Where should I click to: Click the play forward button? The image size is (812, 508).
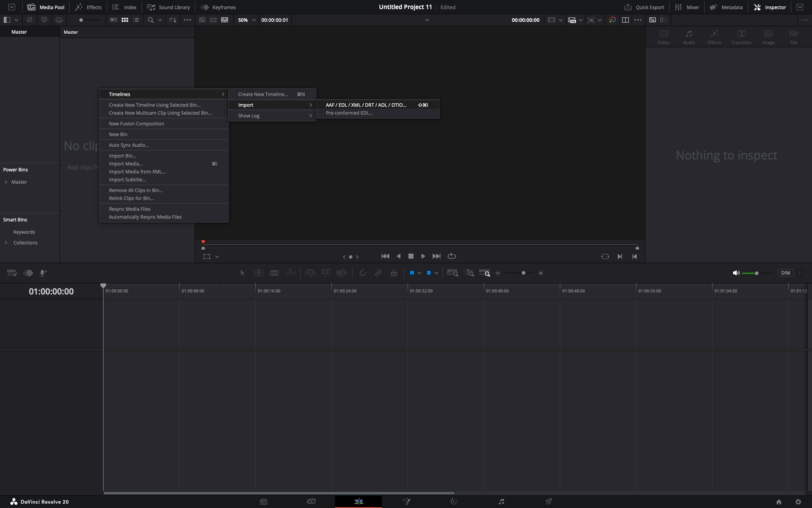click(423, 256)
